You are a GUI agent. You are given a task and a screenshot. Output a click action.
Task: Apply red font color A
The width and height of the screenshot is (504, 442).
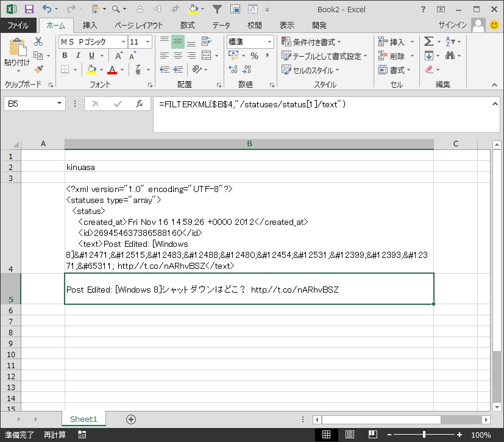coord(112,70)
